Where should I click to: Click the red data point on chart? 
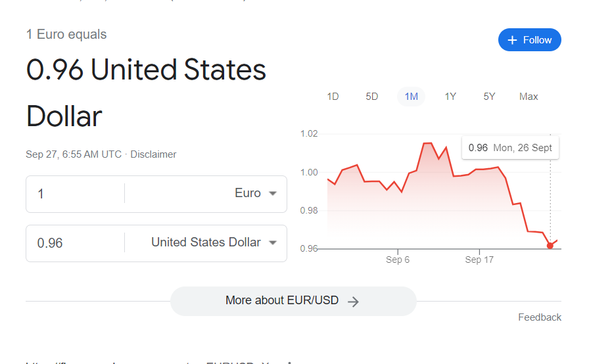point(550,246)
